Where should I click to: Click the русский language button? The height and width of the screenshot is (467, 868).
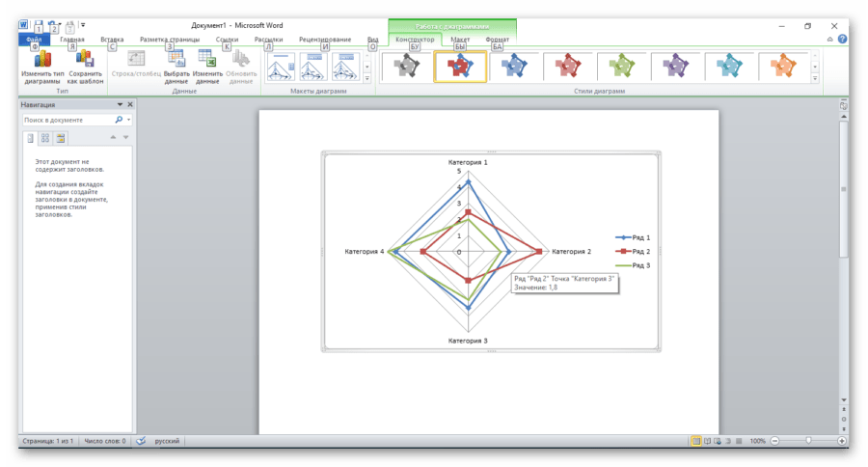point(168,440)
